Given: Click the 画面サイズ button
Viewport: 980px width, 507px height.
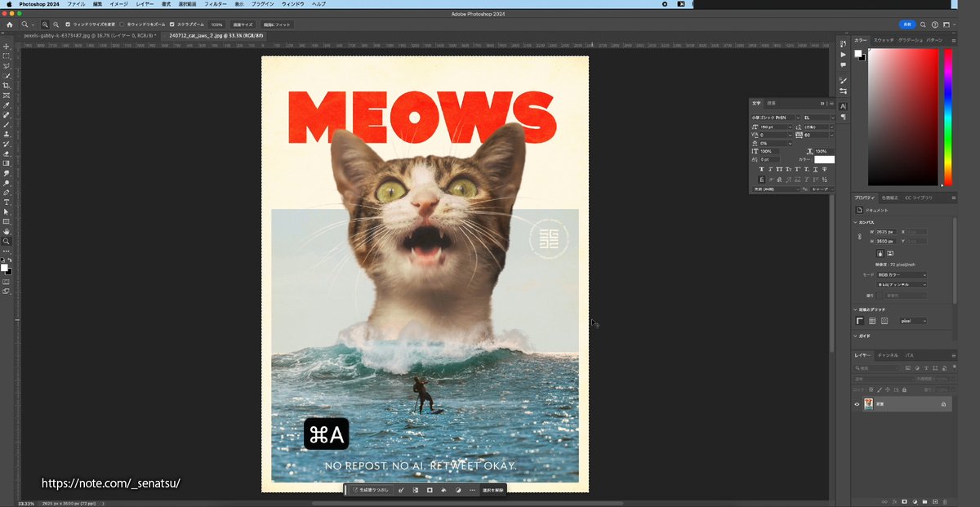Looking at the screenshot, I should tap(243, 24).
